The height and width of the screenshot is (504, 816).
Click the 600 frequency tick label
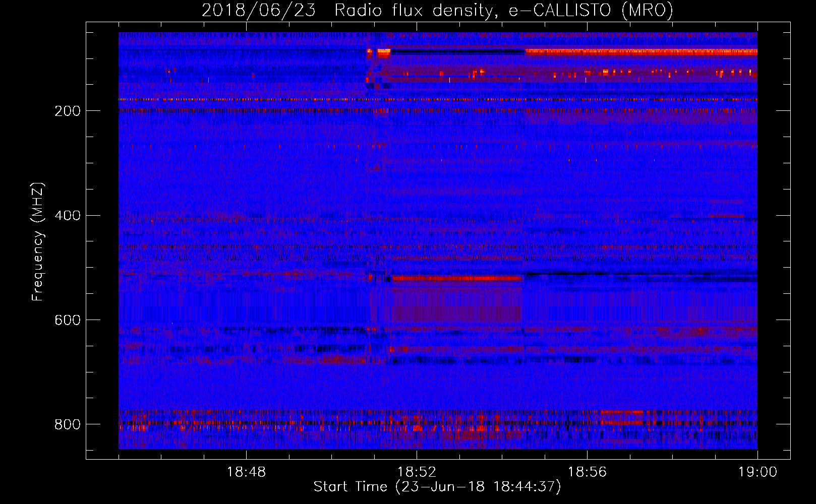[x=67, y=320]
